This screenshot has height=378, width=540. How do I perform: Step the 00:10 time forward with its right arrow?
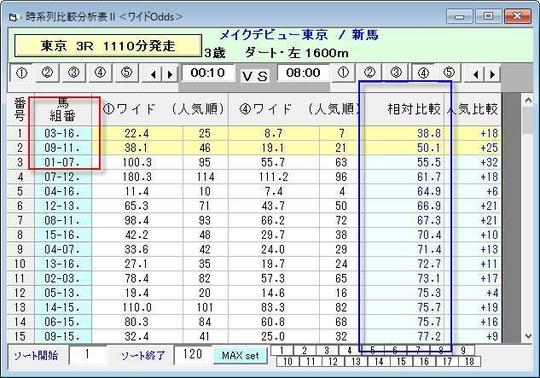click(x=169, y=74)
